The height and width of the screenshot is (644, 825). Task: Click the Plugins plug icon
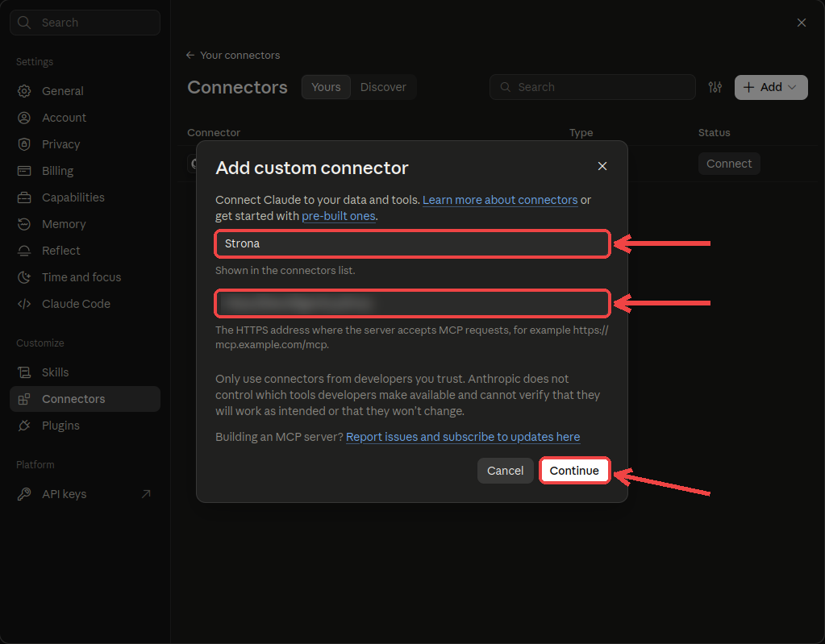pos(24,426)
